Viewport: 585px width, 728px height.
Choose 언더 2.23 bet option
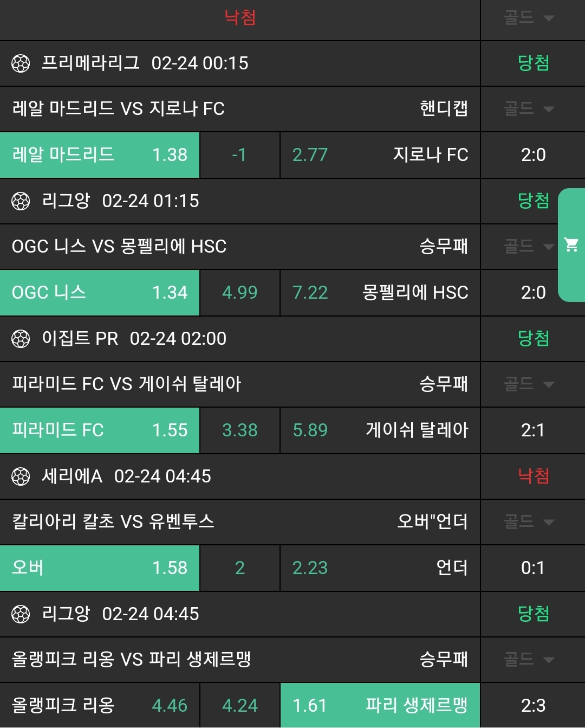pos(380,568)
